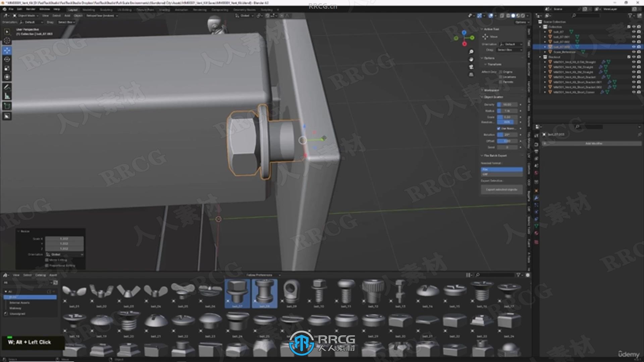644x362 pixels.
Task: Select the Fbx export format option
Action: click(x=502, y=170)
